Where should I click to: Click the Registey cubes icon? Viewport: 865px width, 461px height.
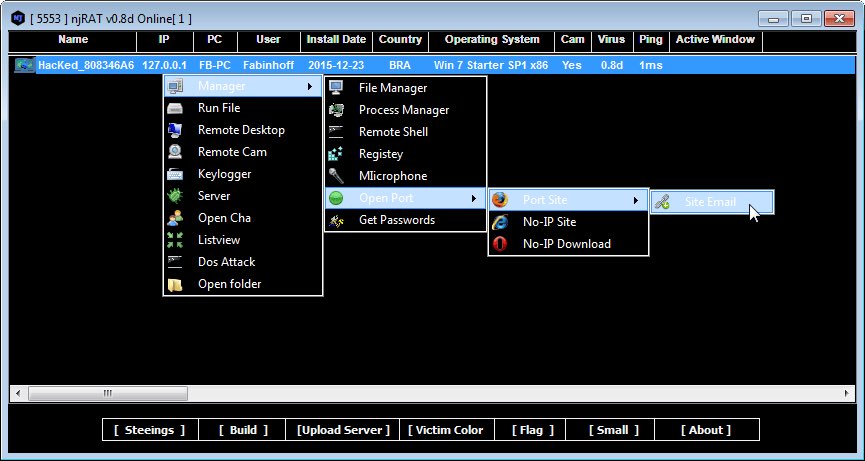(x=336, y=154)
